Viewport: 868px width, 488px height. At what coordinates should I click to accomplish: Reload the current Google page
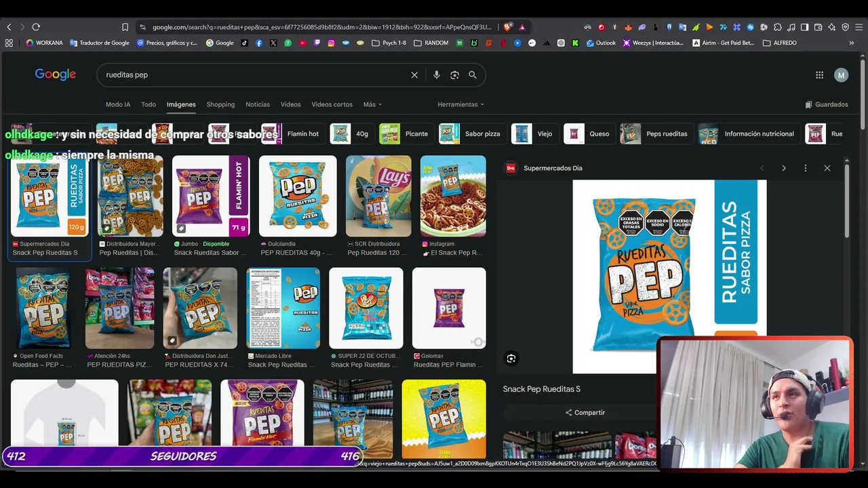click(x=36, y=27)
